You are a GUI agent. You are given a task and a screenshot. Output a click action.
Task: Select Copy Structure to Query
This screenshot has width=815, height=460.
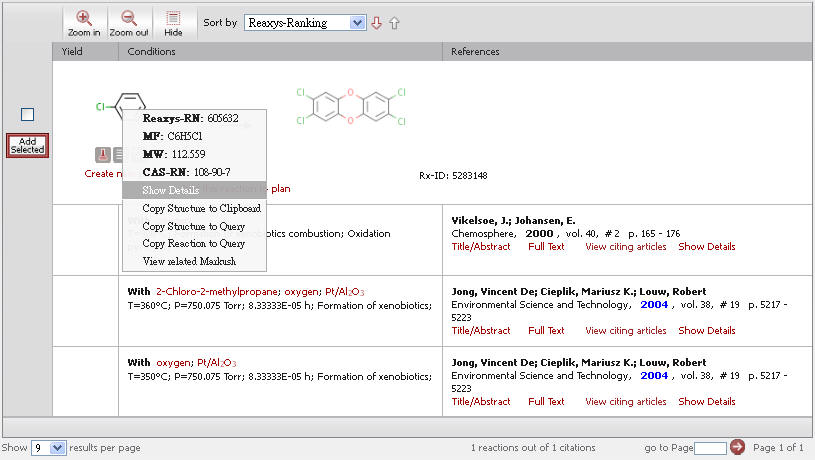193,227
